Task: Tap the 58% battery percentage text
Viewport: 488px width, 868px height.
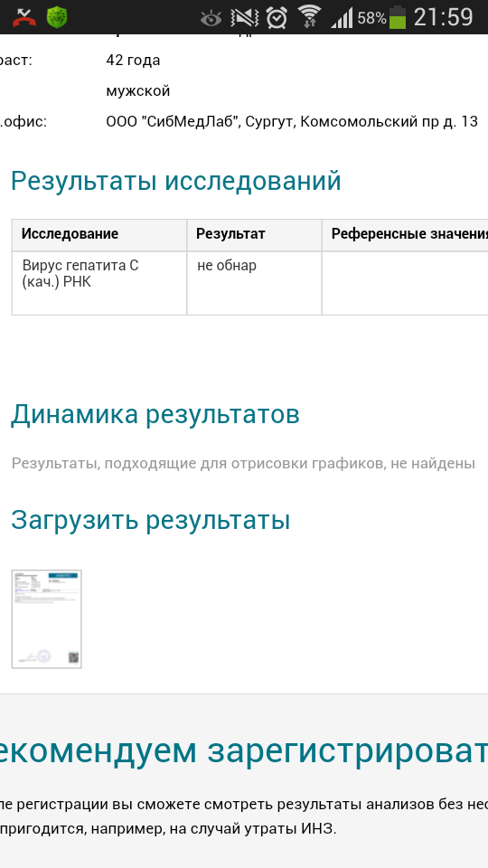Action: click(371, 18)
